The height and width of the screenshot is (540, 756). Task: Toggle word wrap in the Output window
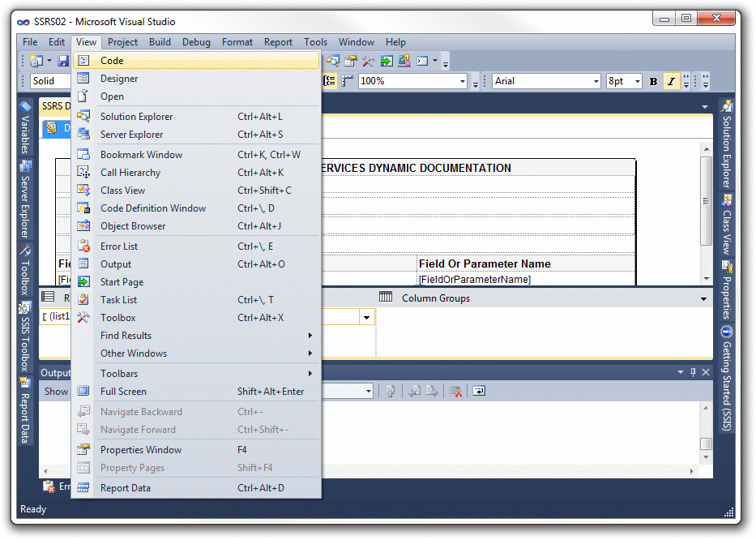click(479, 391)
